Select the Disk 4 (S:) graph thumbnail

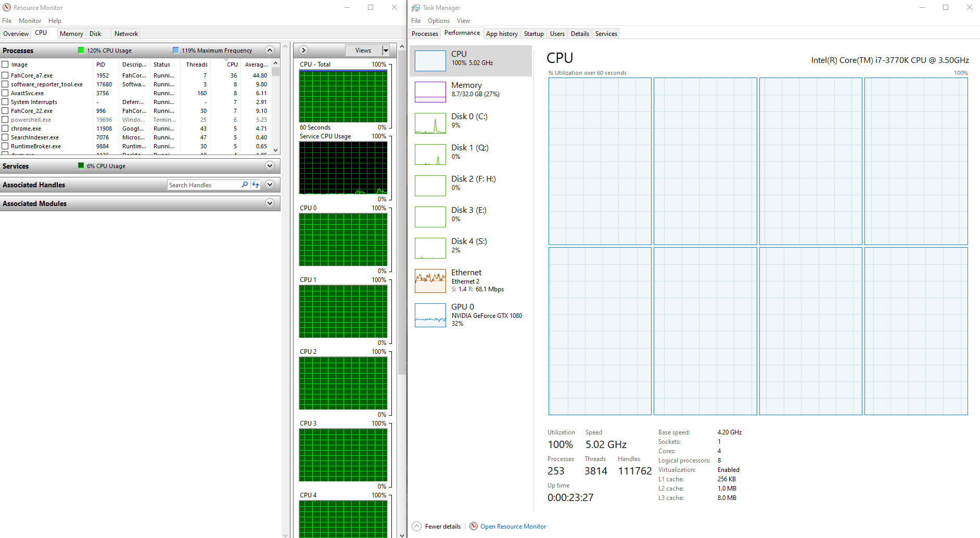(x=430, y=248)
